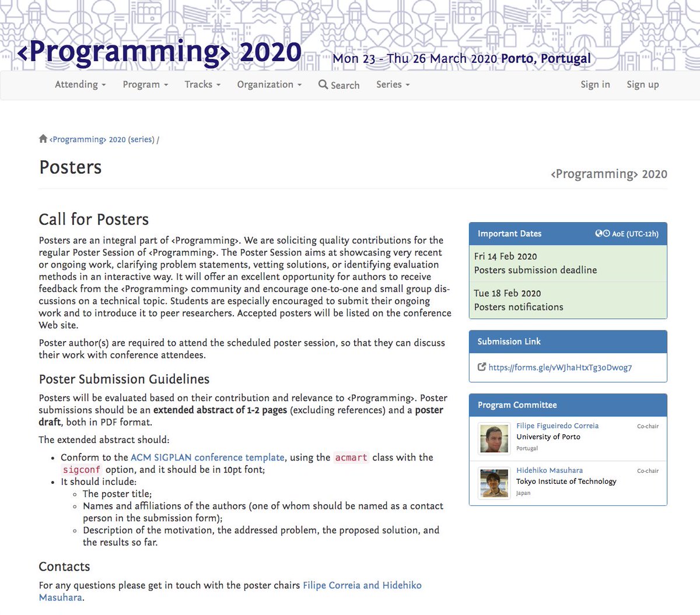
Task: Click University of Porto affiliation text
Action: click(x=548, y=437)
